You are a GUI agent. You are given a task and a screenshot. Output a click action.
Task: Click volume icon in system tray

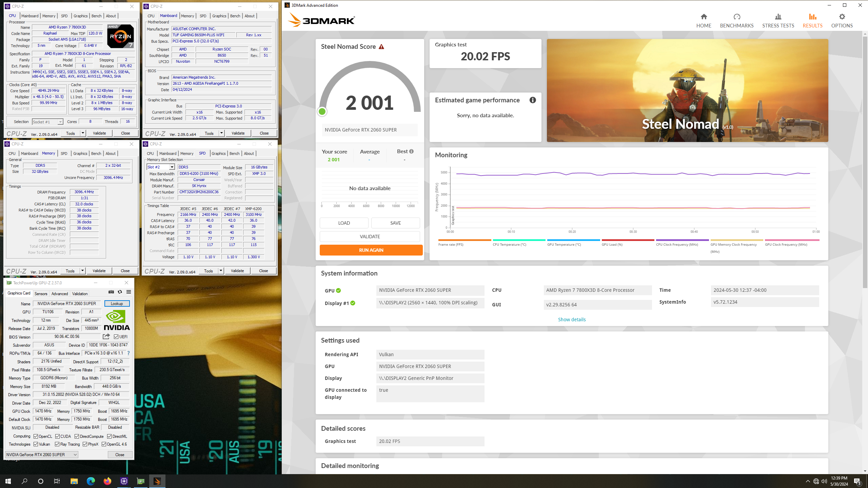(824, 481)
